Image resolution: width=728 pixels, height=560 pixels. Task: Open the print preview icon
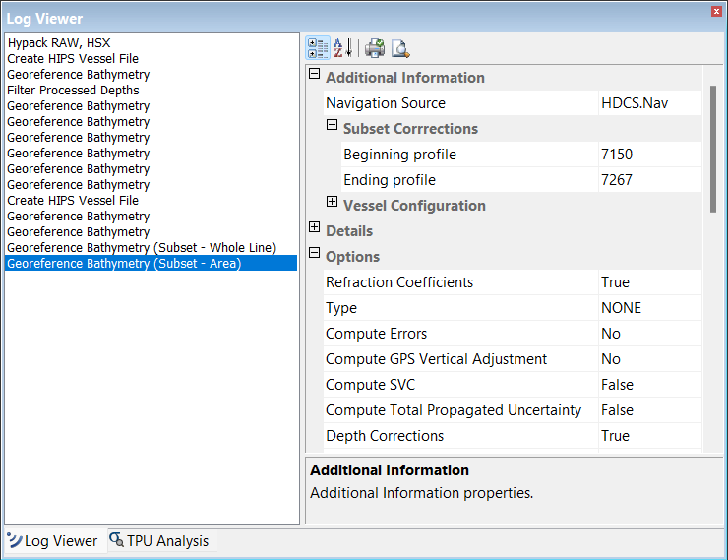click(400, 48)
